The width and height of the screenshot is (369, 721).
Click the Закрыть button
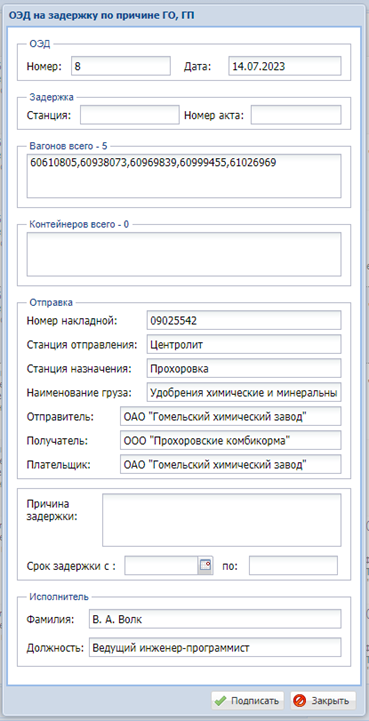tap(323, 701)
